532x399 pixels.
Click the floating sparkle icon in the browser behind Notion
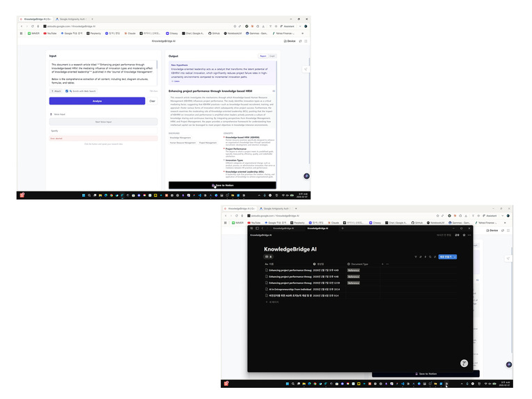click(509, 364)
